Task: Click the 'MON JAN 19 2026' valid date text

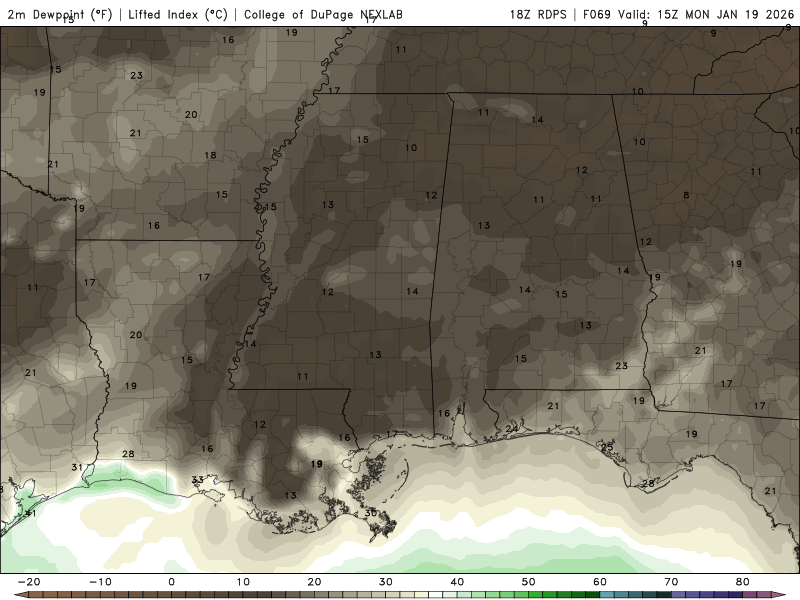Action: coord(739,14)
